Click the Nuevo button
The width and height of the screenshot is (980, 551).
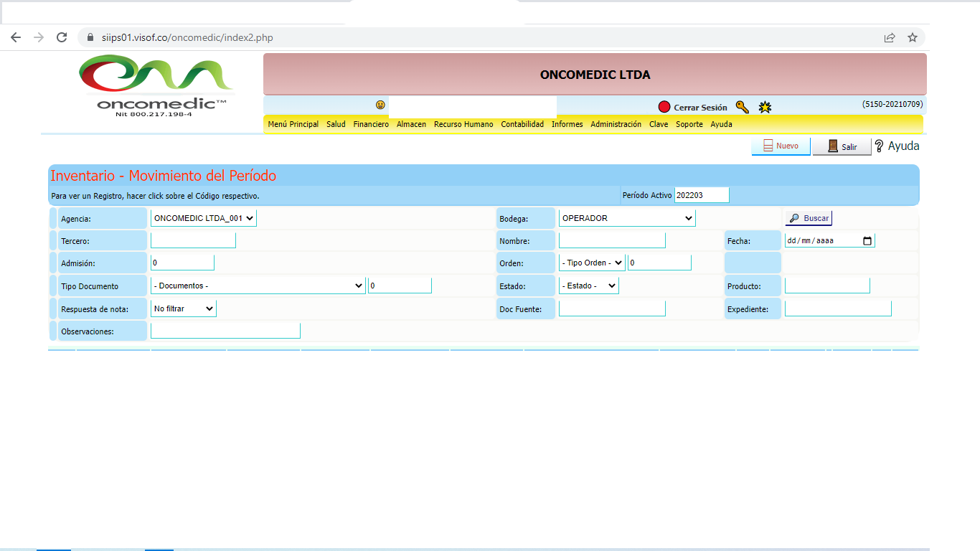point(781,146)
